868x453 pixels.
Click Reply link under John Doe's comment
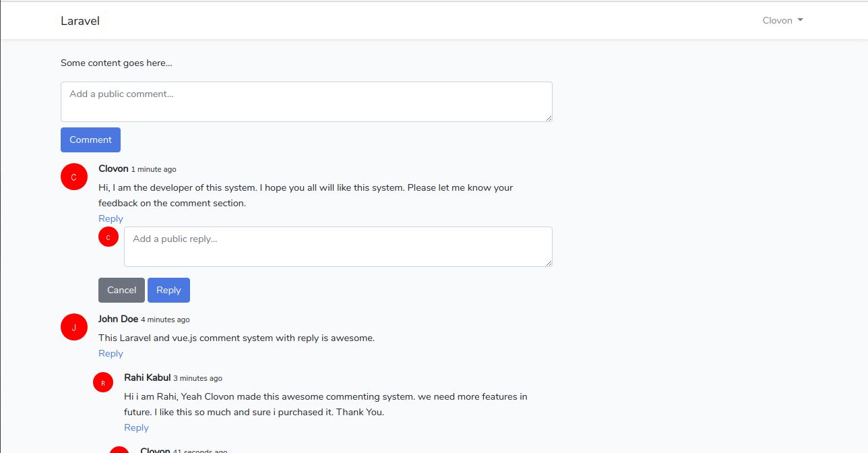pyautogui.click(x=111, y=353)
